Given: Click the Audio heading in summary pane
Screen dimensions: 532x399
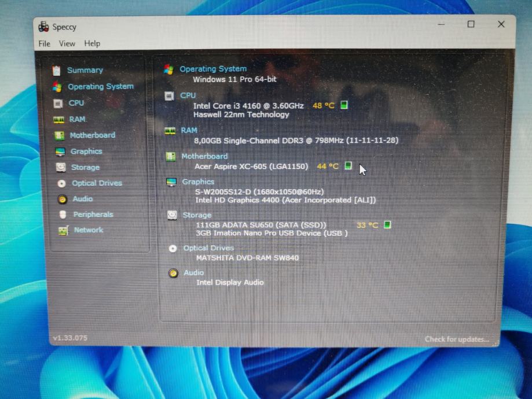Looking at the screenshot, I should coord(193,272).
